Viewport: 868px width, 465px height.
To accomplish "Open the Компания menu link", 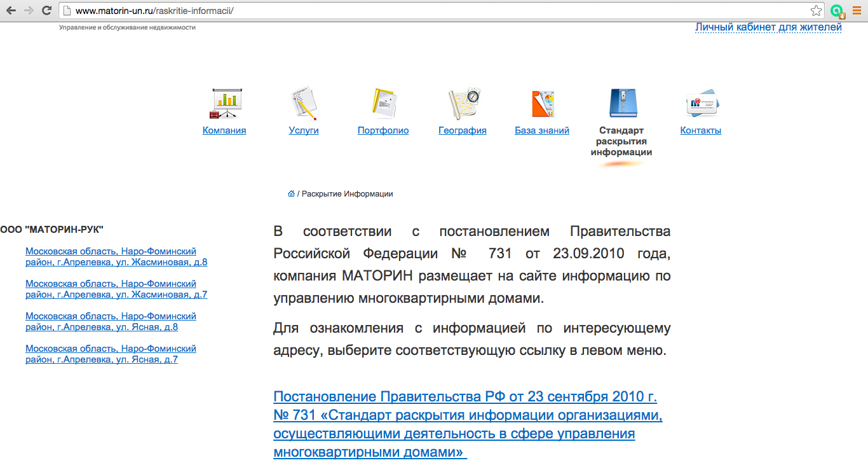I will click(224, 130).
